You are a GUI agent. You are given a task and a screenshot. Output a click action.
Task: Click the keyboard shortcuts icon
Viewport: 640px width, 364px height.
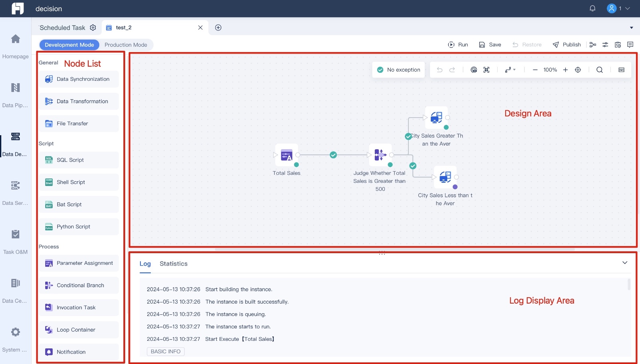(x=621, y=70)
